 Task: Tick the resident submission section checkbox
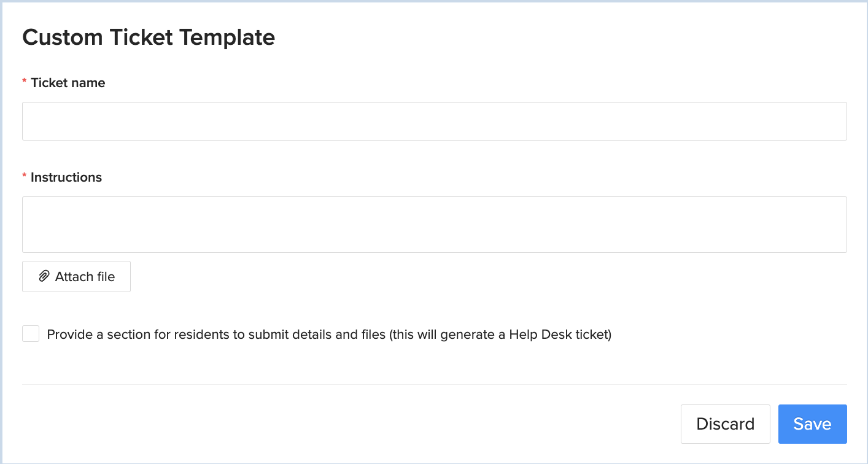(x=31, y=334)
